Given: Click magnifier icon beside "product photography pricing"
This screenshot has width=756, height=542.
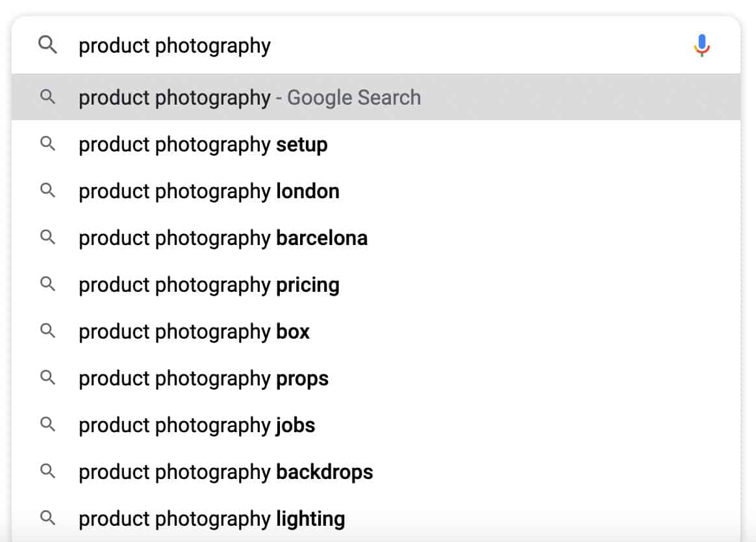Looking at the screenshot, I should tap(47, 284).
